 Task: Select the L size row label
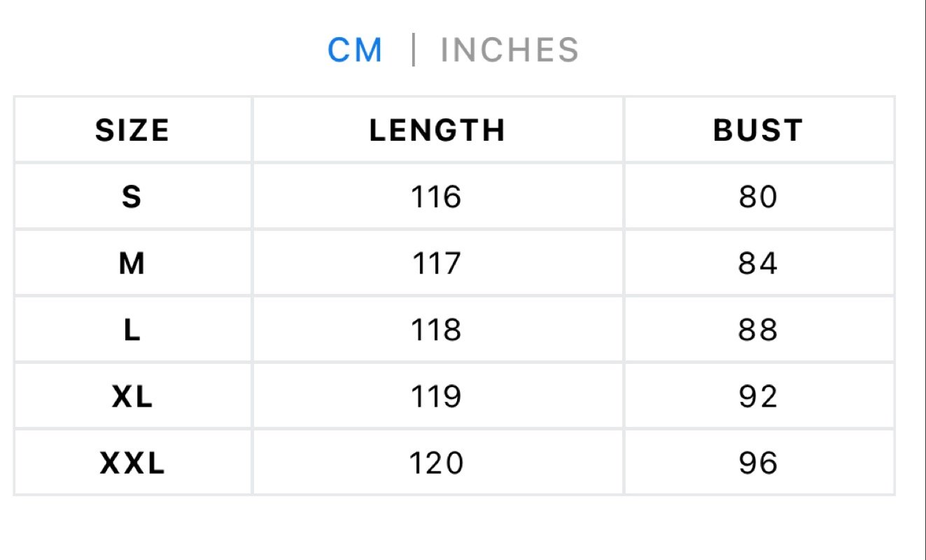pyautogui.click(x=132, y=330)
